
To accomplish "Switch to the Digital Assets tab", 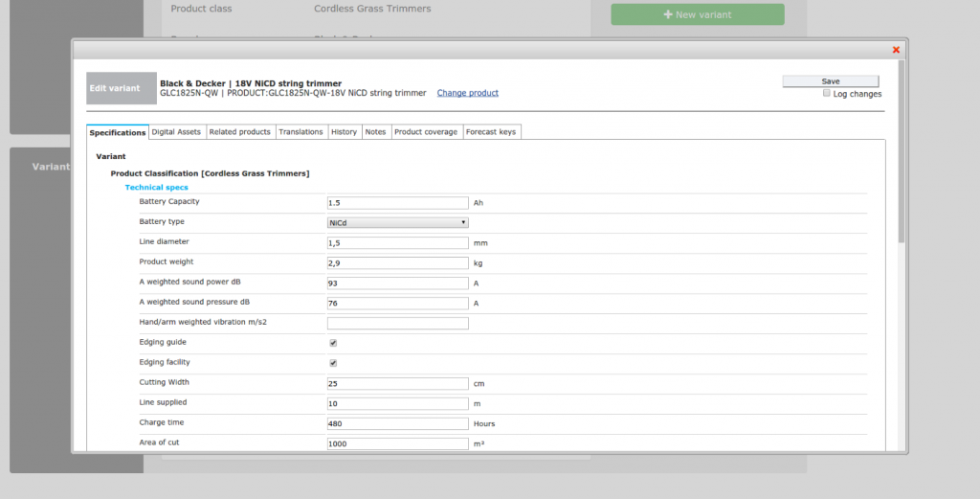I will [x=176, y=132].
